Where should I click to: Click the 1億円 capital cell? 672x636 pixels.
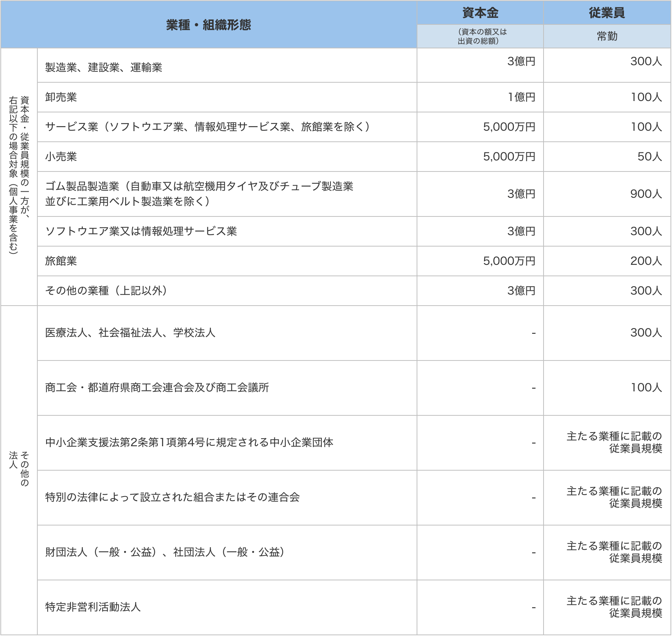pyautogui.click(x=521, y=97)
